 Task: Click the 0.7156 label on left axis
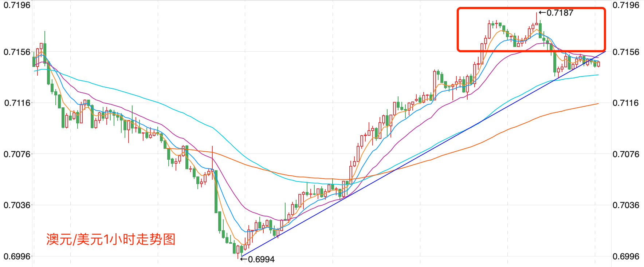(17, 52)
